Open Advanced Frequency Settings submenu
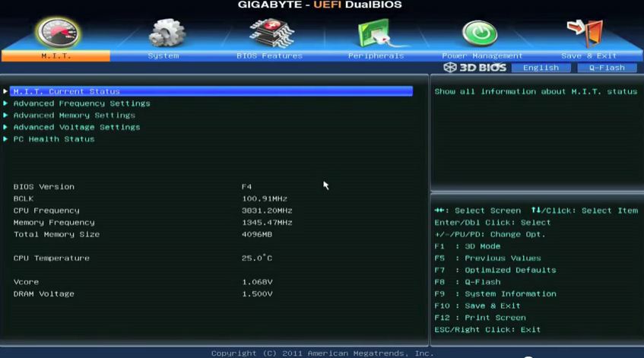Screen dimensions: 644x358 click(81, 103)
